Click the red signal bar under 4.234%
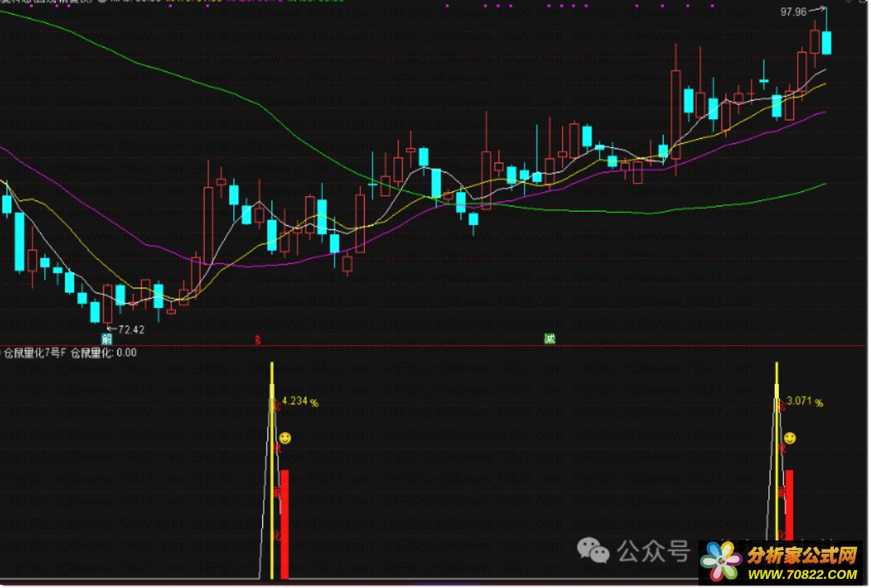871x588 pixels. tap(285, 524)
